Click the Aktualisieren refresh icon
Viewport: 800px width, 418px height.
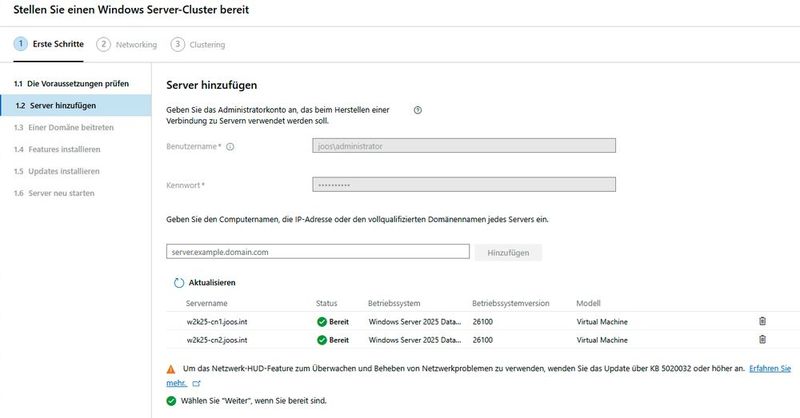coord(179,283)
